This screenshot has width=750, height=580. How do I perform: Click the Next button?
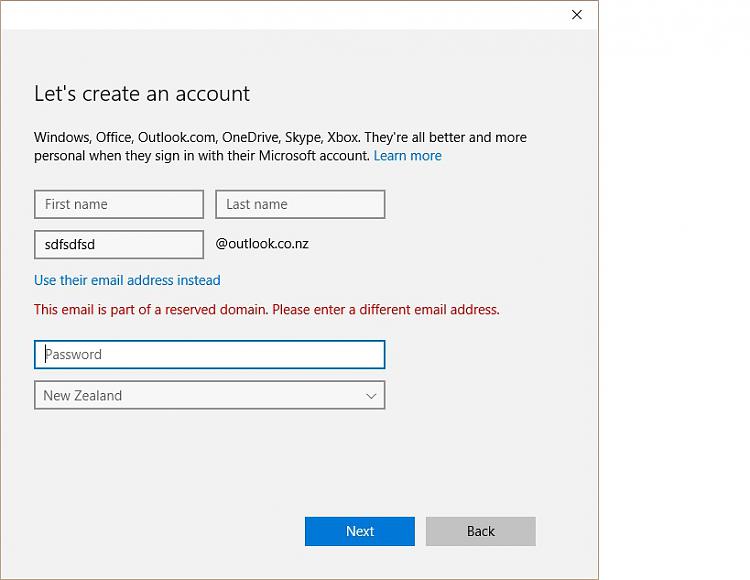click(x=360, y=531)
